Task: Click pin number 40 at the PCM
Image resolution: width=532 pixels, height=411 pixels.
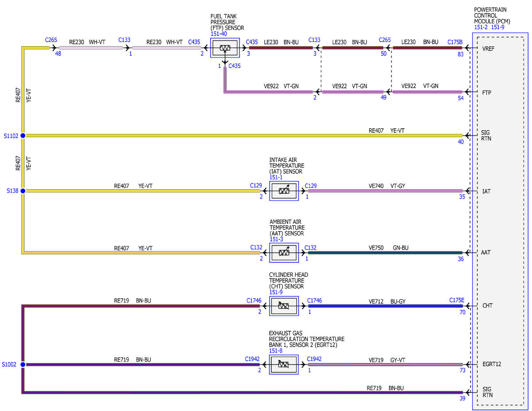Action: point(461,141)
